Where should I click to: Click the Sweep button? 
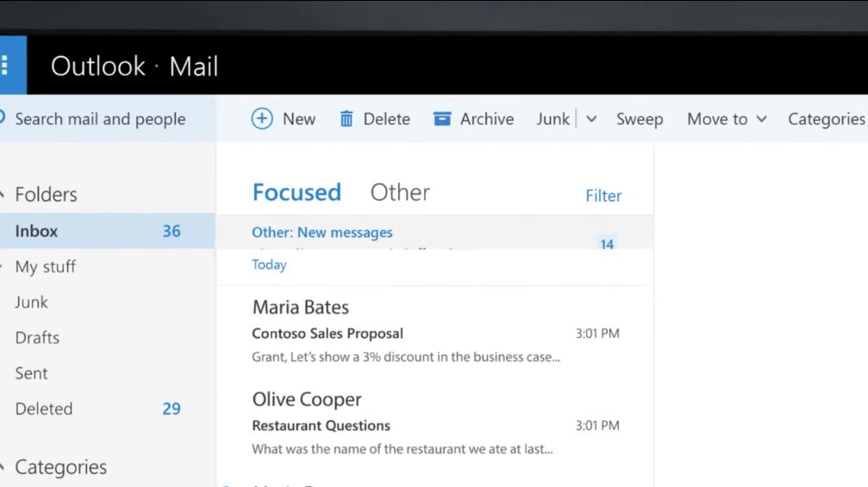pyautogui.click(x=640, y=119)
